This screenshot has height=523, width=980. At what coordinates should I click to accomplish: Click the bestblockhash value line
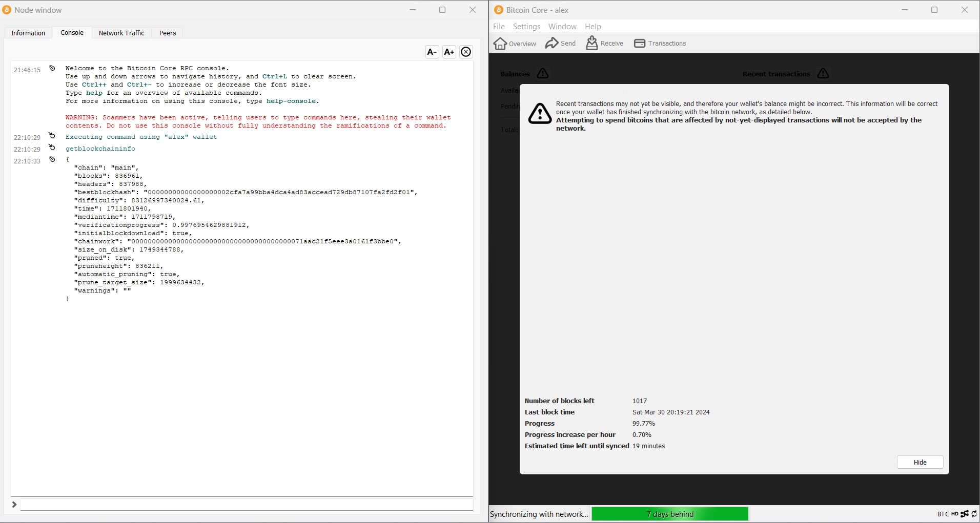click(246, 192)
